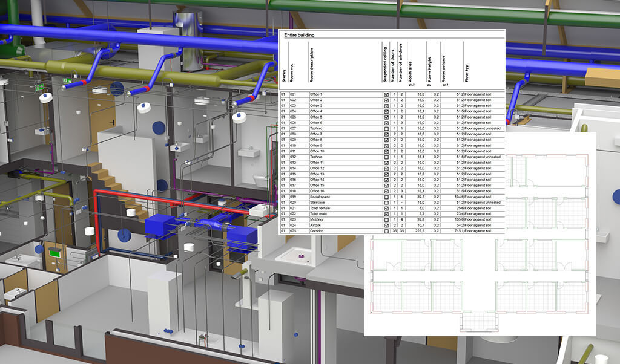
Task: Uncheck suspended ceiling for Office 1
Action: (386, 95)
